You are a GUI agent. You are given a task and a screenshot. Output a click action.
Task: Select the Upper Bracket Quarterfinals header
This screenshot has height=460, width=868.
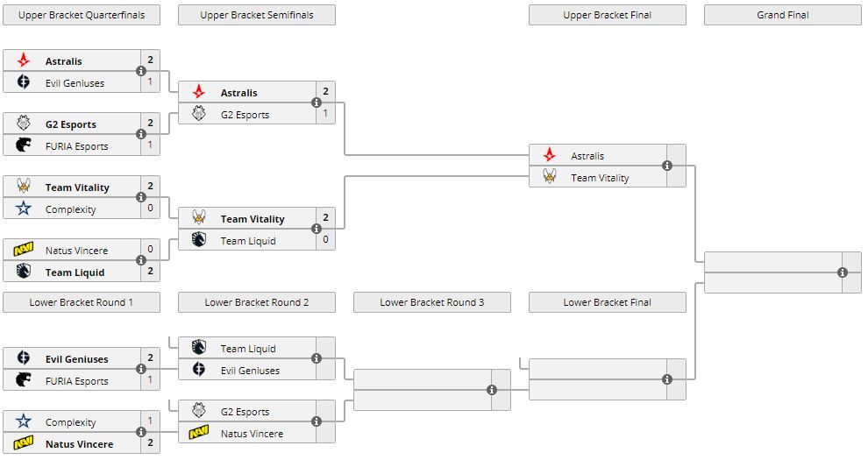[x=82, y=15]
